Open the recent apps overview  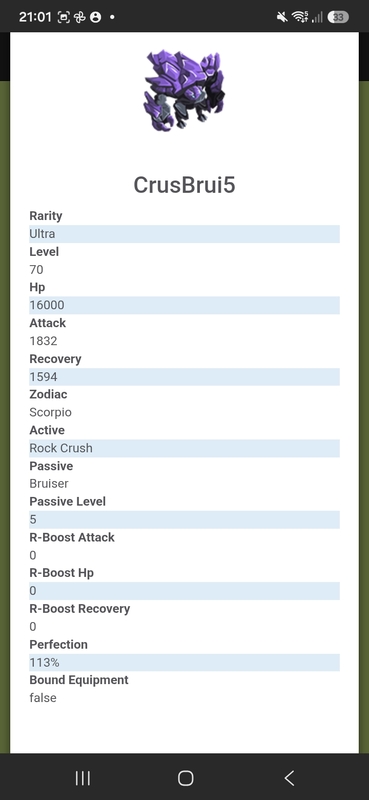pyautogui.click(x=82, y=778)
